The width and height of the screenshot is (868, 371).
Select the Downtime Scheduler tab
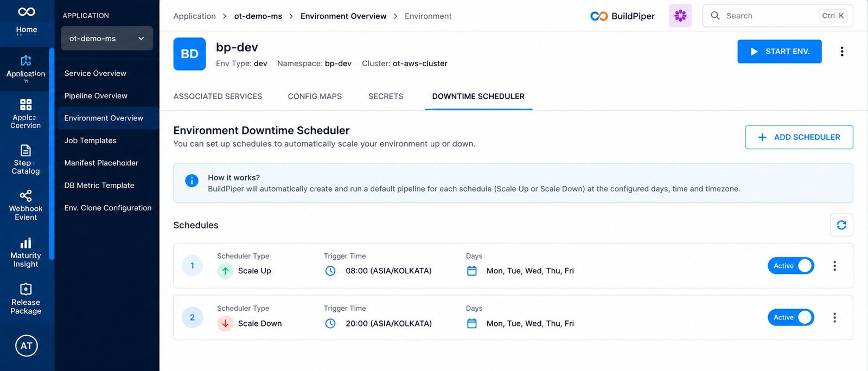(478, 96)
